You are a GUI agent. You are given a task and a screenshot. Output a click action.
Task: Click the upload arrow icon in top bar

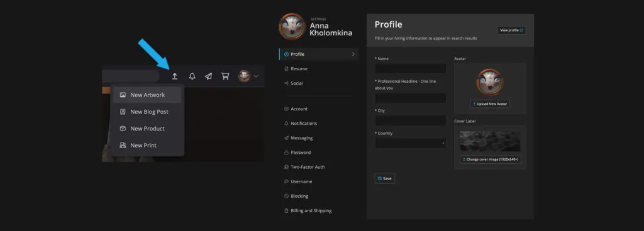[175, 76]
